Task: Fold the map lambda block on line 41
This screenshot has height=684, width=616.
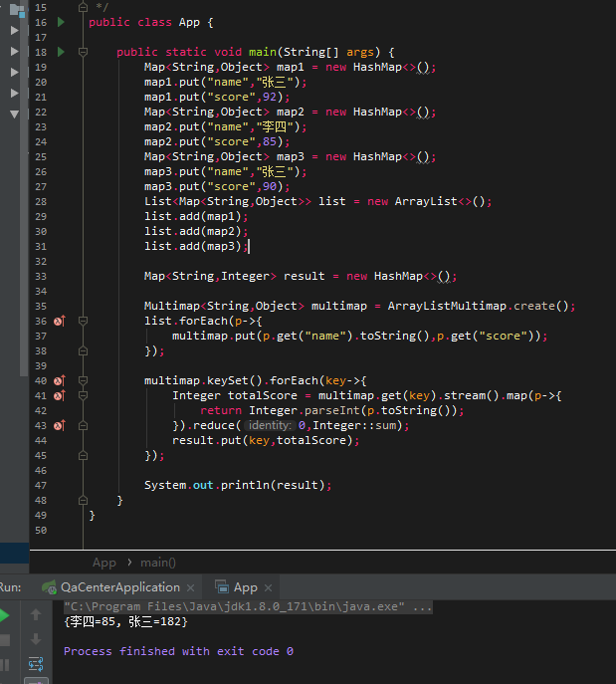Action: (84, 395)
